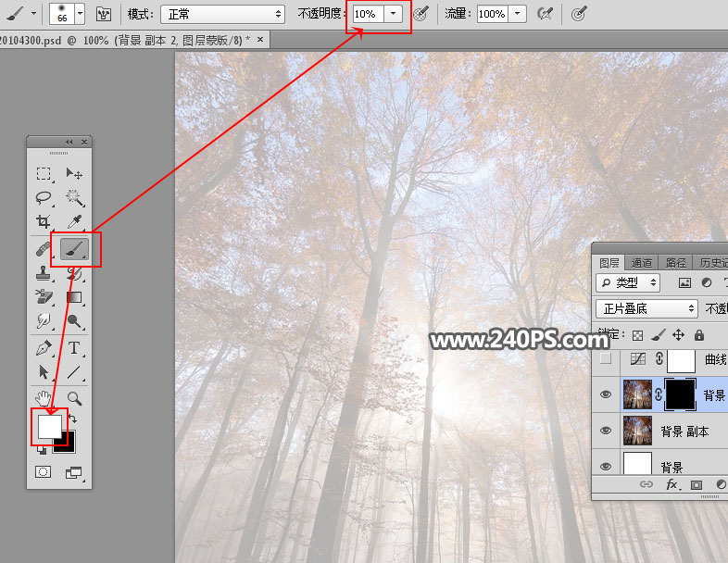The width and height of the screenshot is (728, 563).
Task: Click the Curves adjustment icon
Action: tap(638, 358)
